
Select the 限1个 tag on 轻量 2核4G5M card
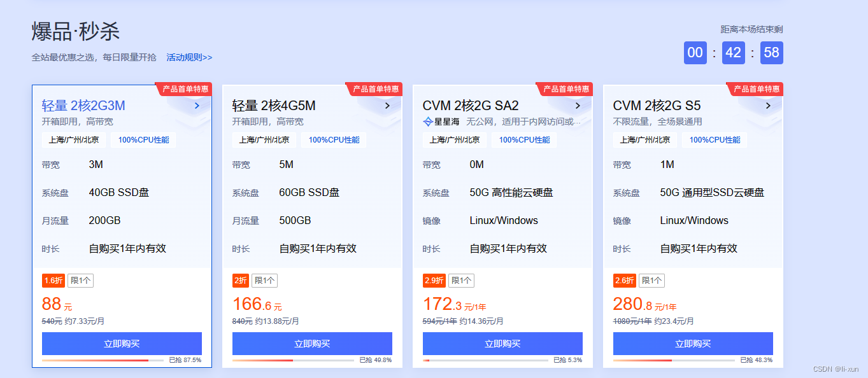click(x=264, y=280)
